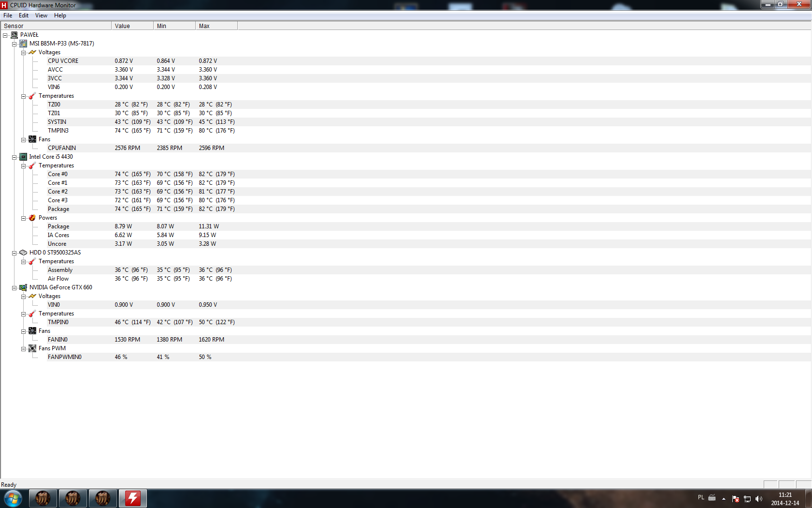Click the HDD 0 ST9500325AS drive icon
The width and height of the screenshot is (812, 508).
pyautogui.click(x=23, y=253)
